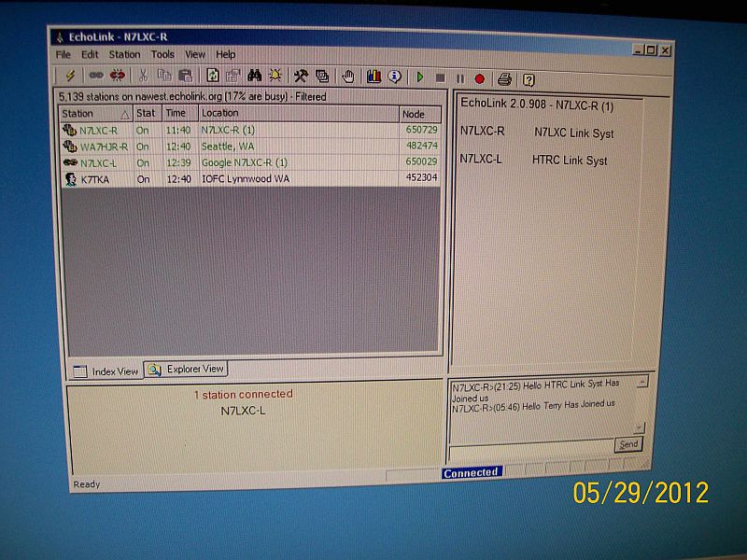Screen dimensions: 747x560
Task: Click the printer icon in toolbar
Action: [504, 78]
